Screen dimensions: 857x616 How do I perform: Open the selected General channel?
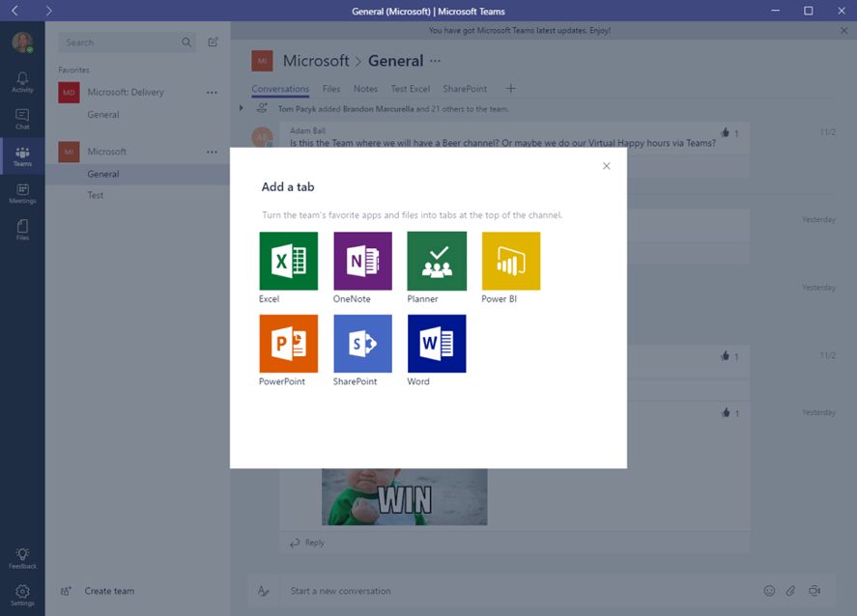[x=138, y=174]
